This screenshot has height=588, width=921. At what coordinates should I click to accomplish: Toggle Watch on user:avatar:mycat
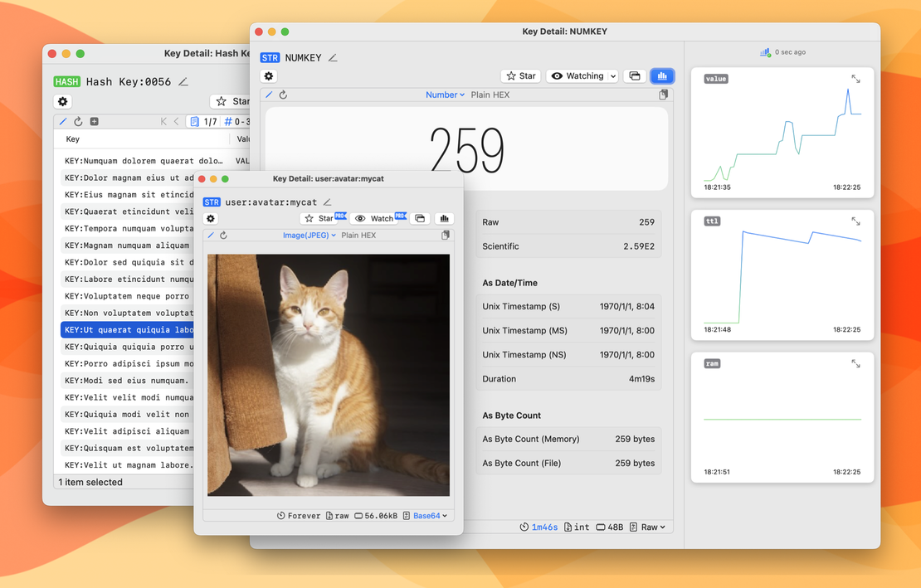coord(379,218)
